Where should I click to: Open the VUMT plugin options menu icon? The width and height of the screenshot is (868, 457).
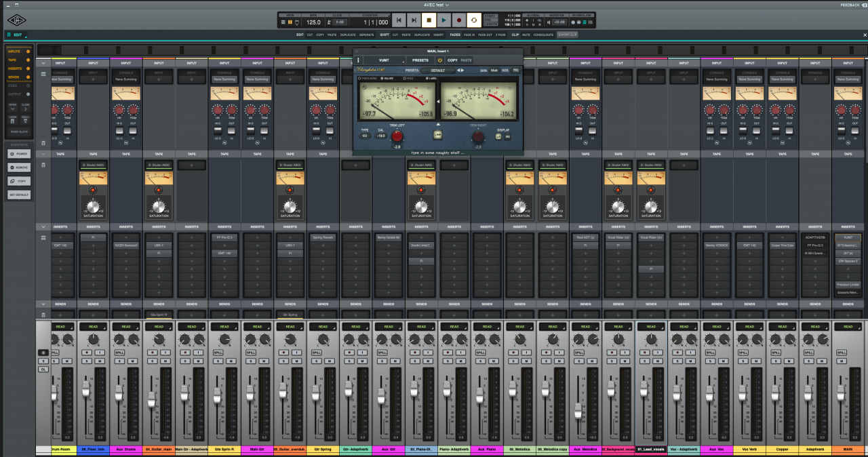[359, 60]
